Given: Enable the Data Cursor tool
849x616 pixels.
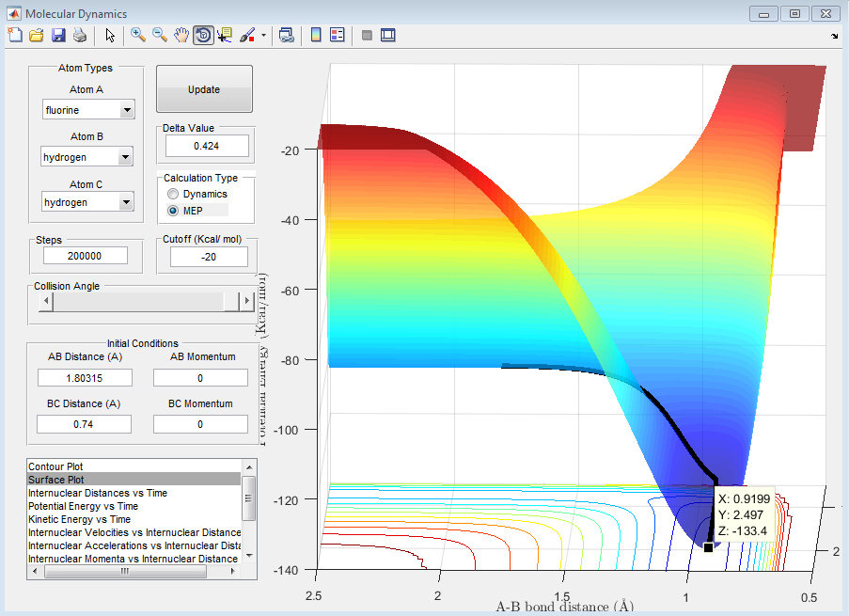Looking at the screenshot, I should (x=225, y=35).
